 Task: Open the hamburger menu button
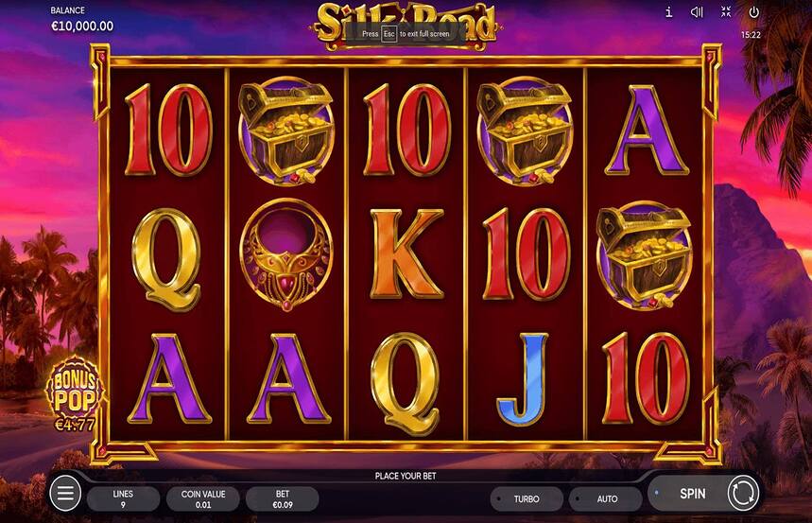[x=65, y=494]
